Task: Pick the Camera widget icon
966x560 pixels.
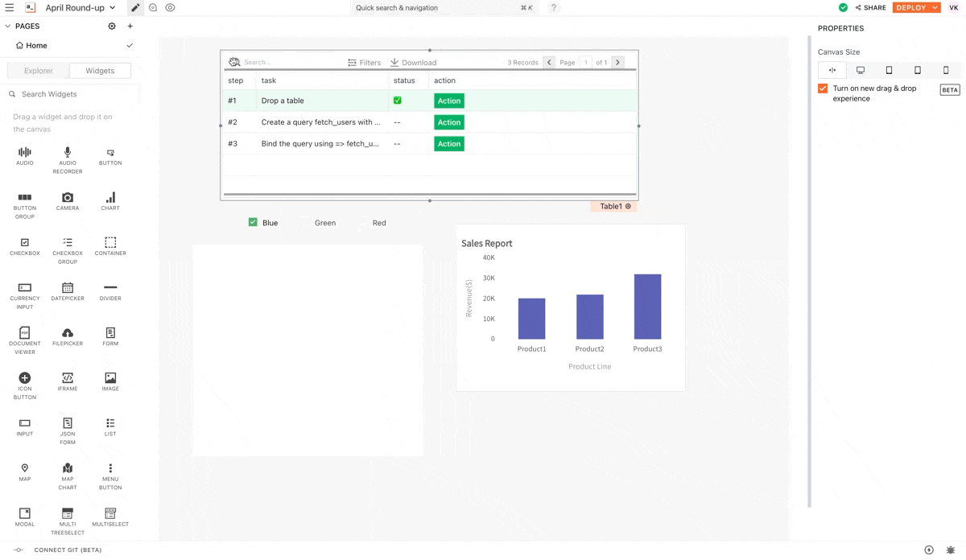Action: tap(68, 197)
